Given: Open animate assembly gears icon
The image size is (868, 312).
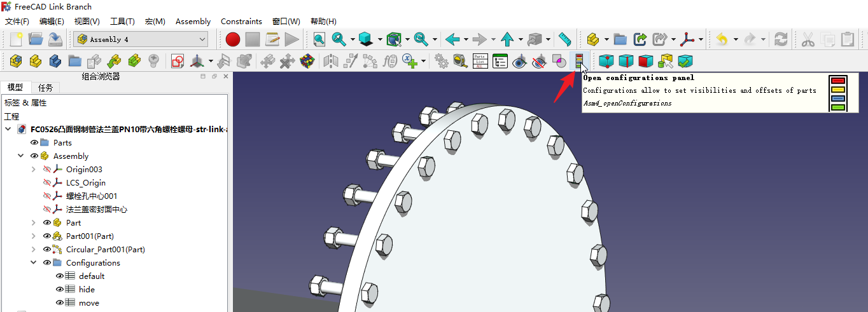Looking at the screenshot, I should click(x=441, y=61).
